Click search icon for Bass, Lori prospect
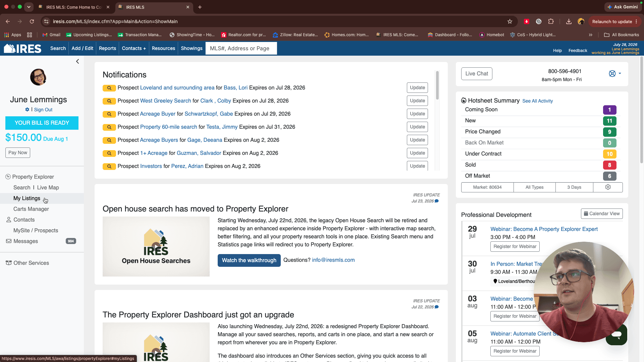Screen dimensions: 644x362 click(109, 88)
